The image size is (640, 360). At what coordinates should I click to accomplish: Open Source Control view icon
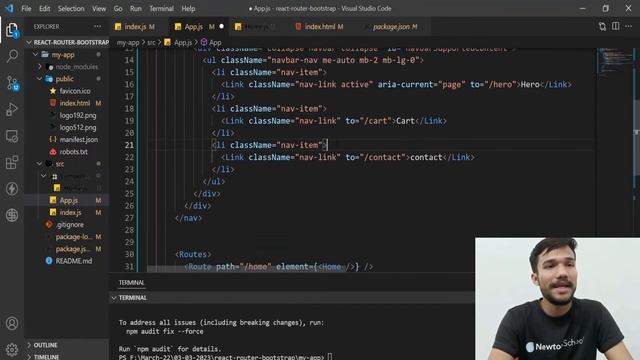point(12,83)
